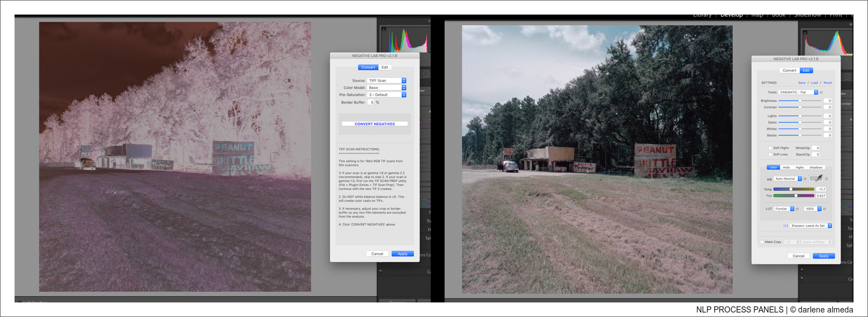The image size is (868, 317).
Task: Click the Blacks value field
Action: tap(828, 136)
